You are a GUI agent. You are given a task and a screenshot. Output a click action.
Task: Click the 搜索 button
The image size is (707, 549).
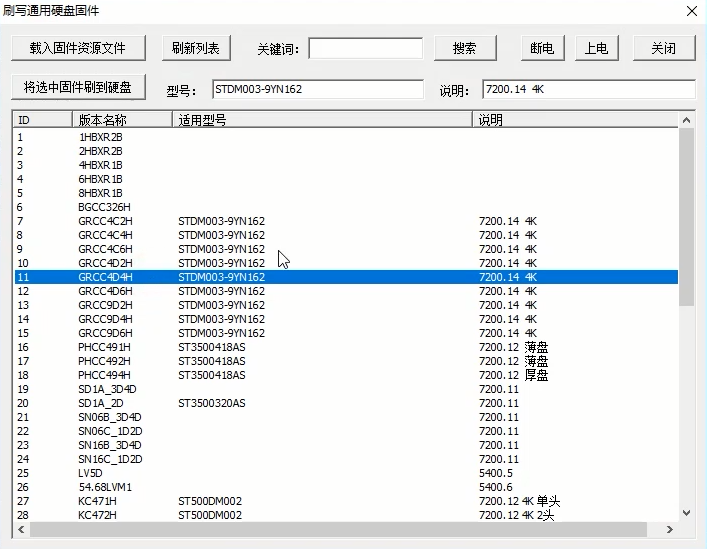click(464, 48)
